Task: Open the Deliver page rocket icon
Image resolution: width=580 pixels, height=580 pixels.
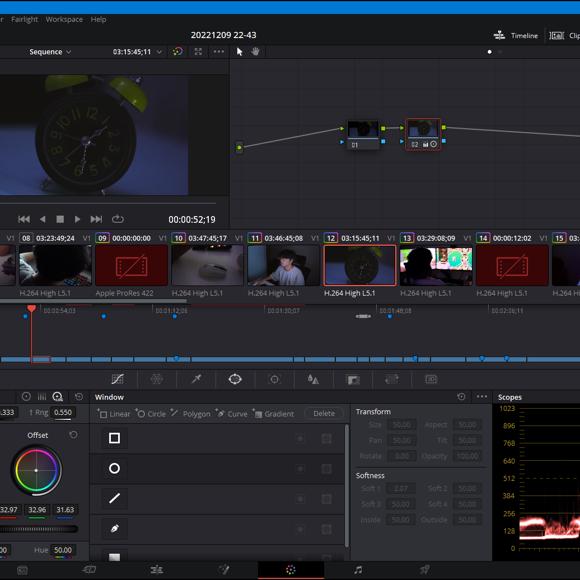Action: point(425,570)
